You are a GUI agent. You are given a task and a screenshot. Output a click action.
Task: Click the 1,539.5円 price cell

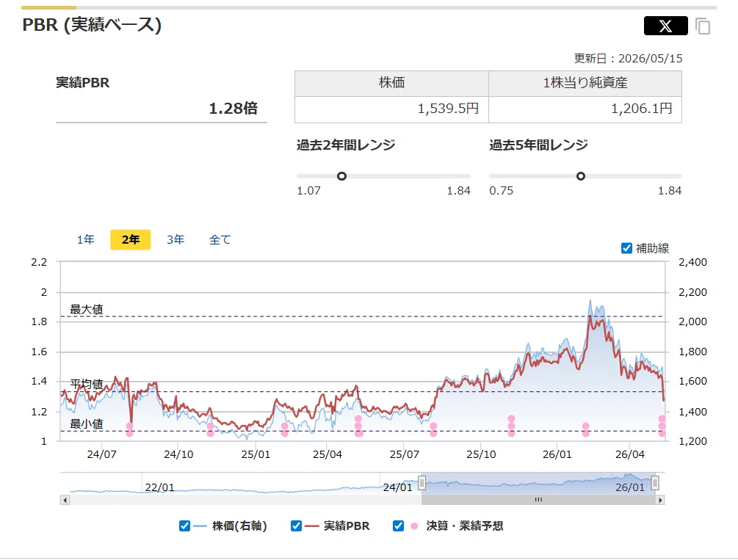391,109
